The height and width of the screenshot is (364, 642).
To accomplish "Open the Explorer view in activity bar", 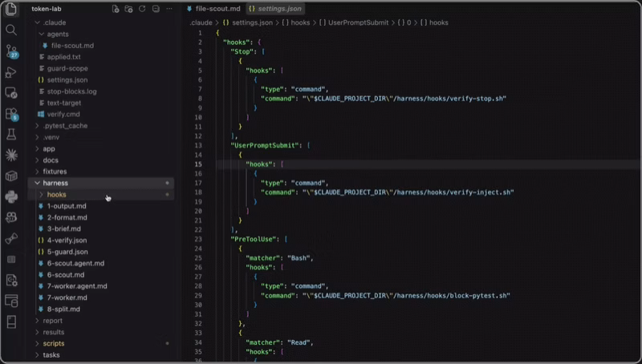I will point(11,9).
